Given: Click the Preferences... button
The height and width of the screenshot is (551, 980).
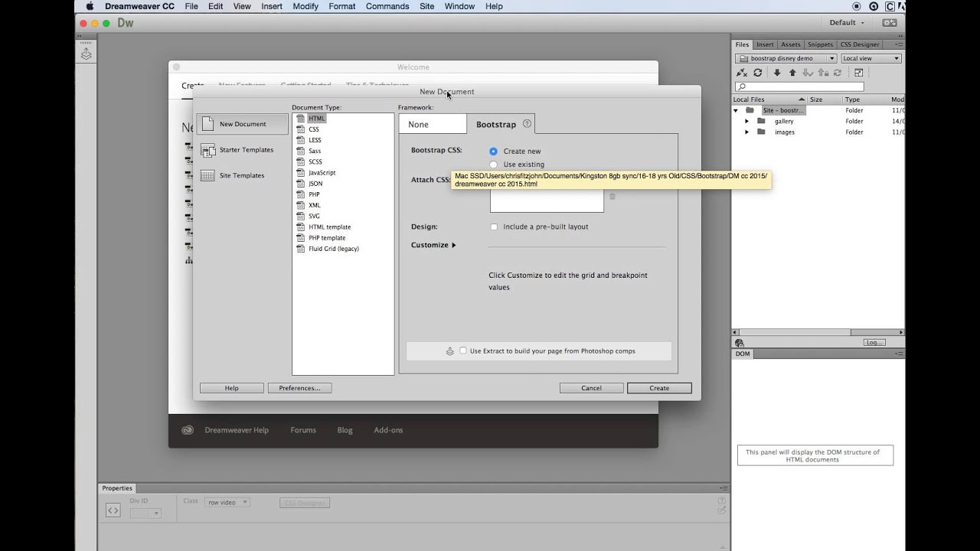Looking at the screenshot, I should pos(299,388).
